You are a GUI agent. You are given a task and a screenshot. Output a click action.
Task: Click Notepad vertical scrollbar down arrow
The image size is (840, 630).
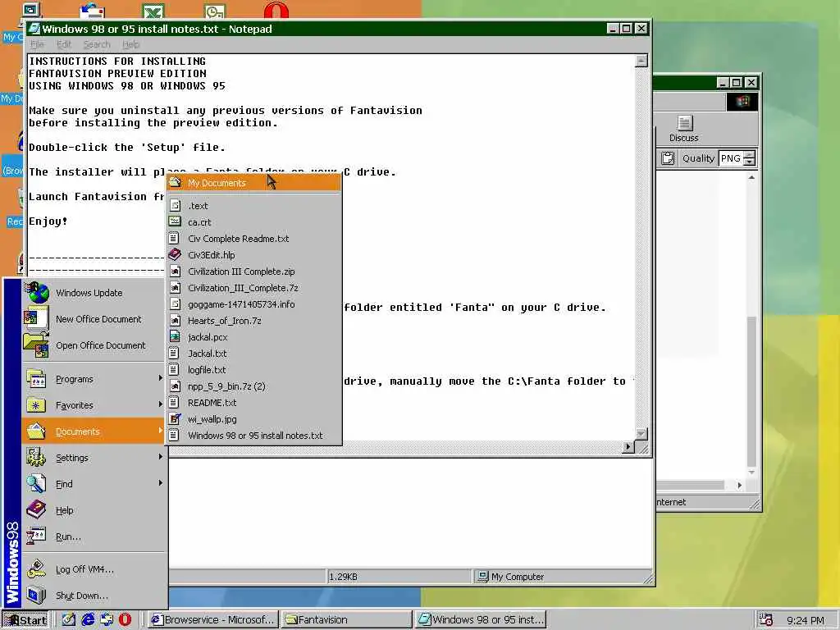coord(641,433)
